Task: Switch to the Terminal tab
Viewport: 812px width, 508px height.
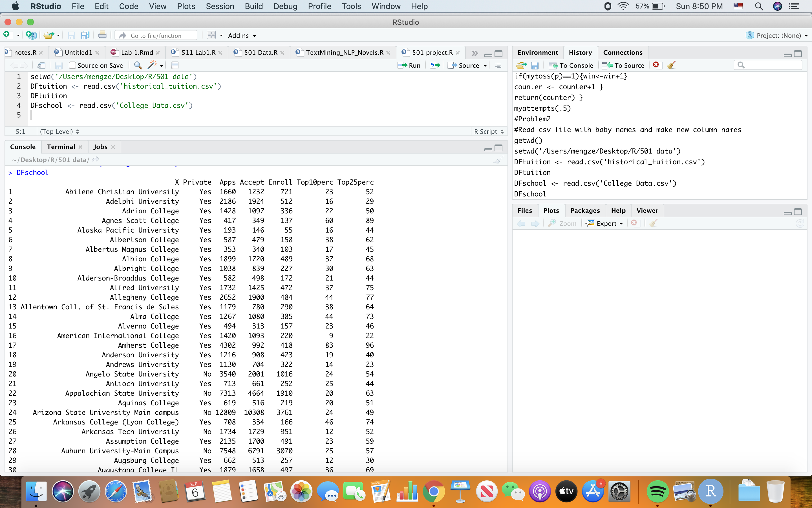Action: point(61,147)
